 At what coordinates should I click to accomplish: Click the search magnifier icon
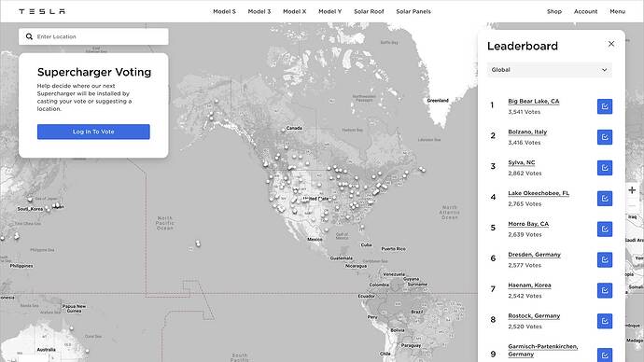click(x=29, y=36)
